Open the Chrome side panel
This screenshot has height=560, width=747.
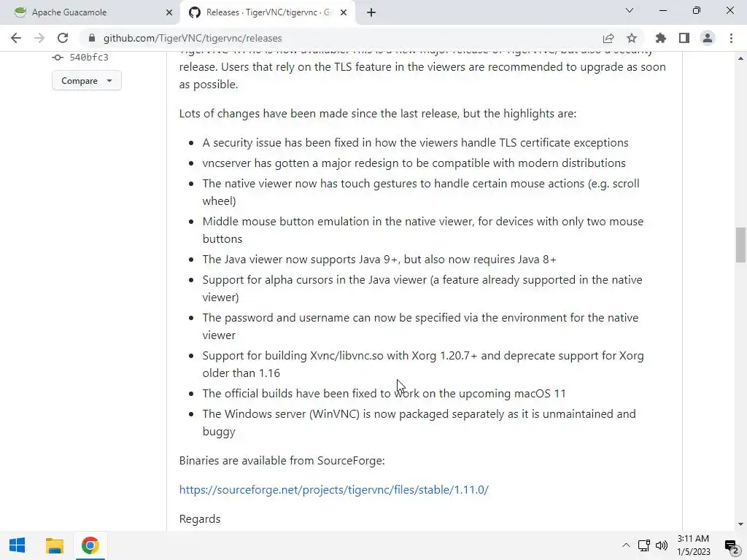point(684,38)
